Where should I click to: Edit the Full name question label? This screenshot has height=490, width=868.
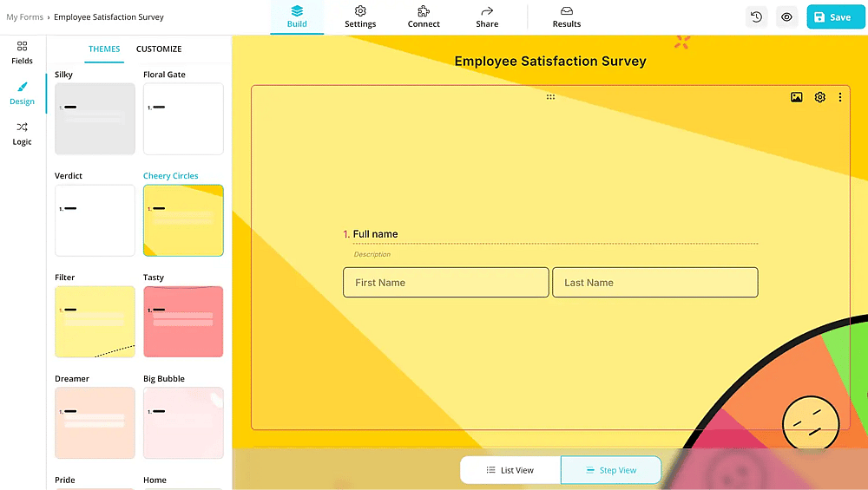(x=375, y=234)
